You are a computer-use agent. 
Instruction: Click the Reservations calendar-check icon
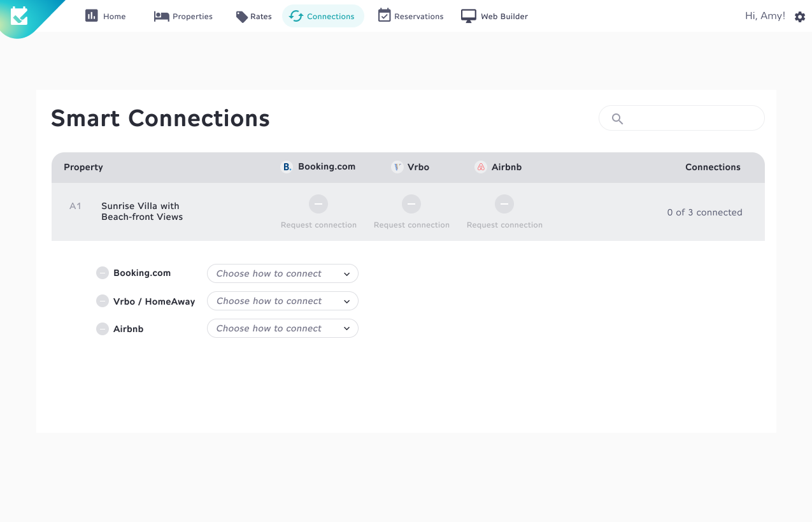[x=384, y=15]
